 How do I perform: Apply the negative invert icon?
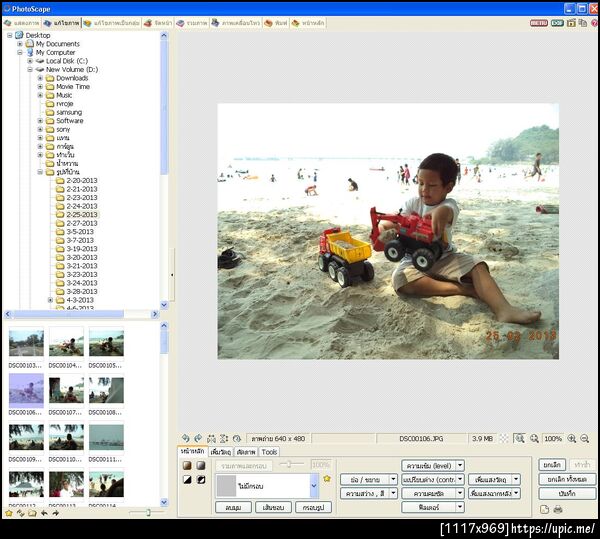[x=201, y=479]
